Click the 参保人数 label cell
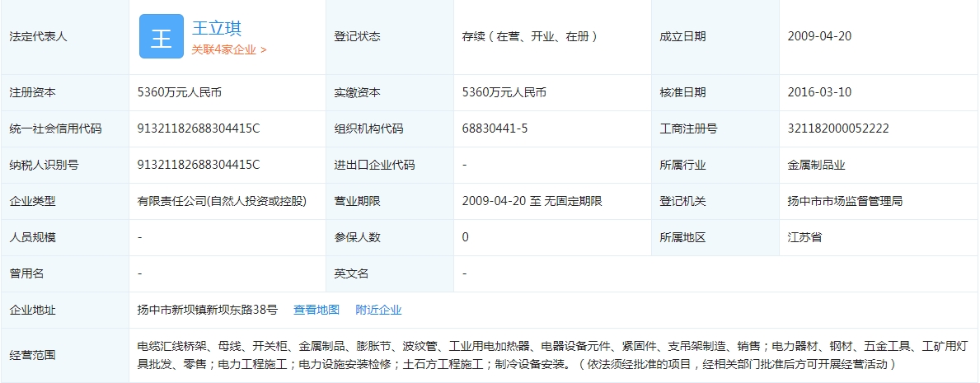Screen dimensions: 980x383 coord(357,237)
